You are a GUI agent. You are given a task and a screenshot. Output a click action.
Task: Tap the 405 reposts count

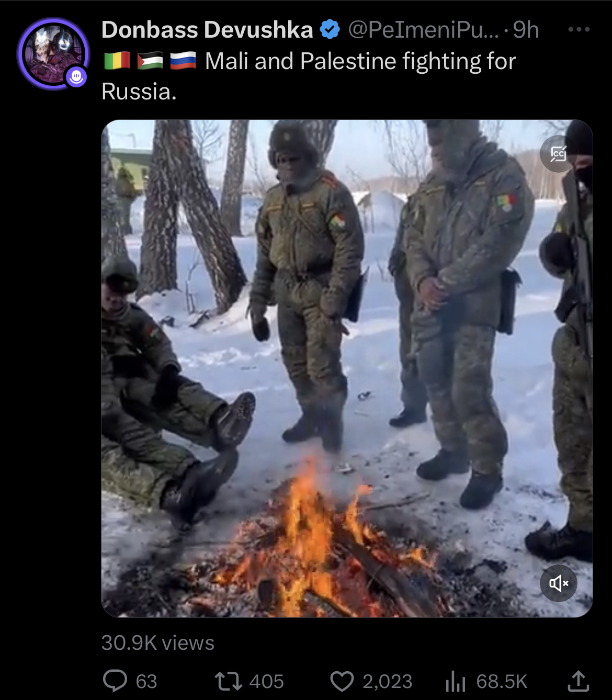pos(267,682)
